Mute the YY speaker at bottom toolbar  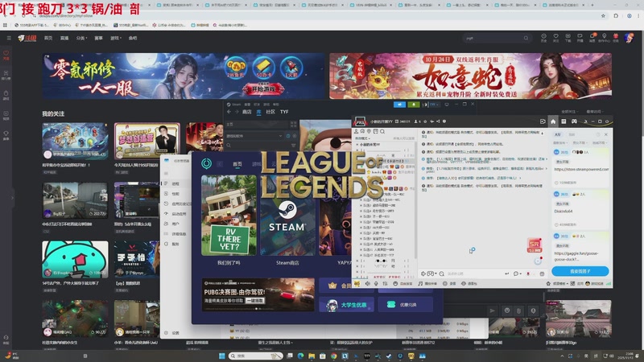(x=367, y=284)
